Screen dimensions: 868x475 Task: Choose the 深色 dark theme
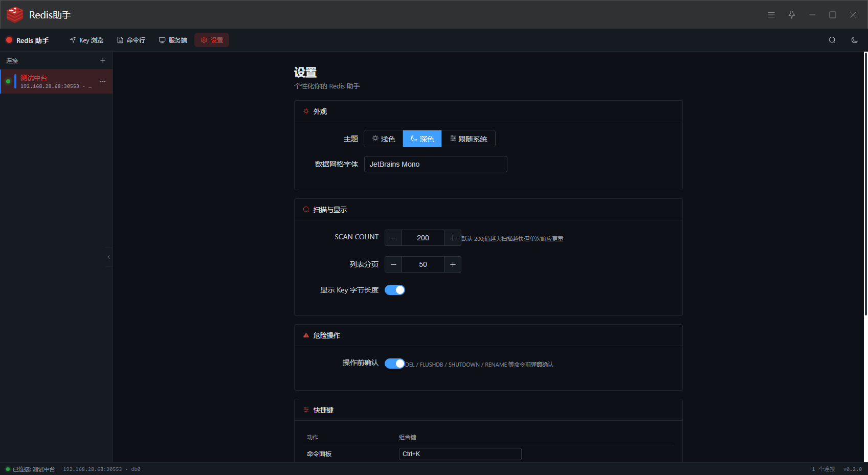coord(422,139)
